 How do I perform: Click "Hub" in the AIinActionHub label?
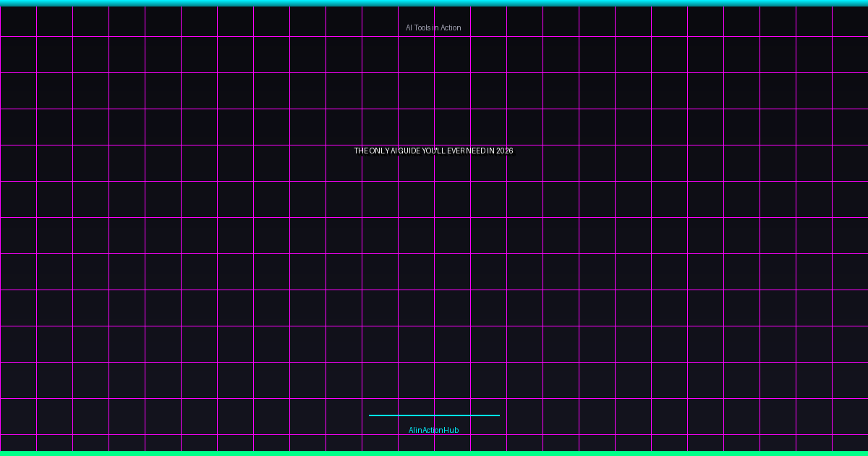(x=451, y=430)
